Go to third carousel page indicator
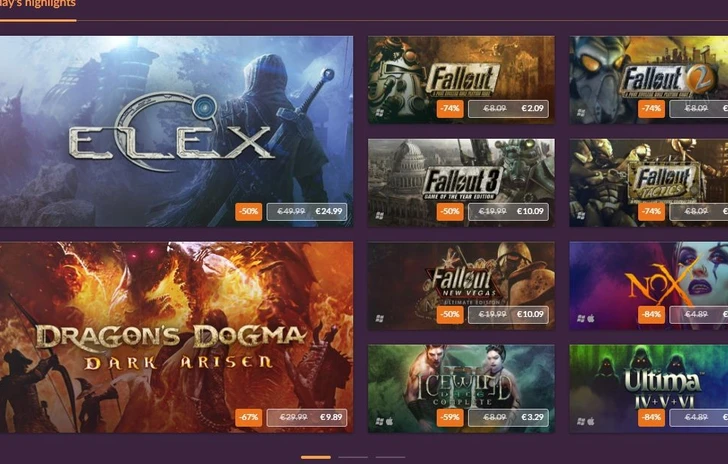The height and width of the screenshot is (464, 728). [x=390, y=457]
